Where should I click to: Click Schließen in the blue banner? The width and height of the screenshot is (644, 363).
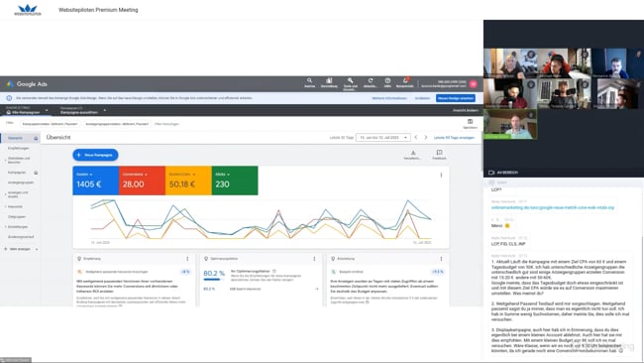pos(422,98)
